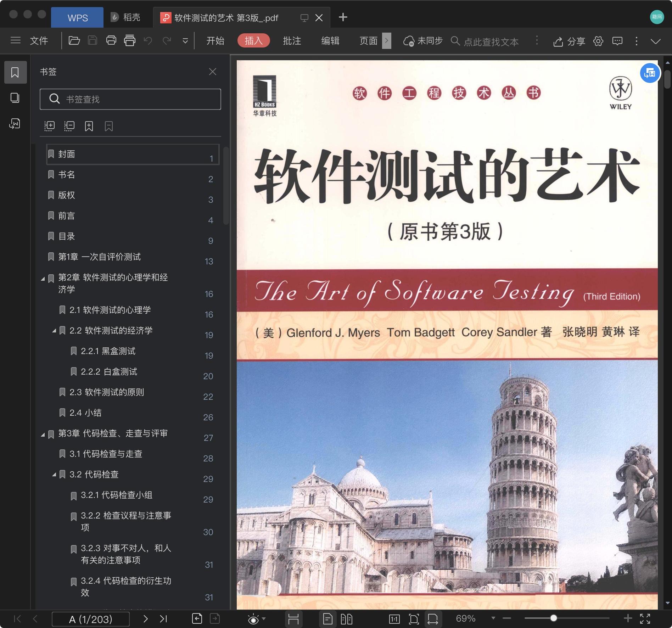The height and width of the screenshot is (628, 672).
Task: Collapse the ribbon with the chevron
Action: (656, 41)
